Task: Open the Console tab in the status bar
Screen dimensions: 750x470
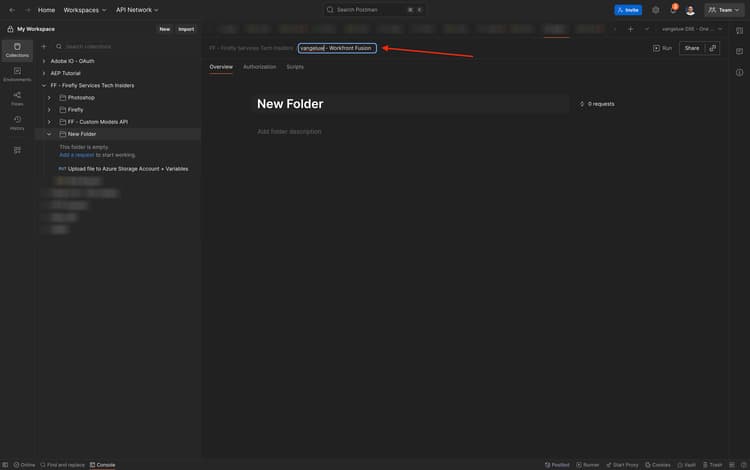Action: coord(102,465)
